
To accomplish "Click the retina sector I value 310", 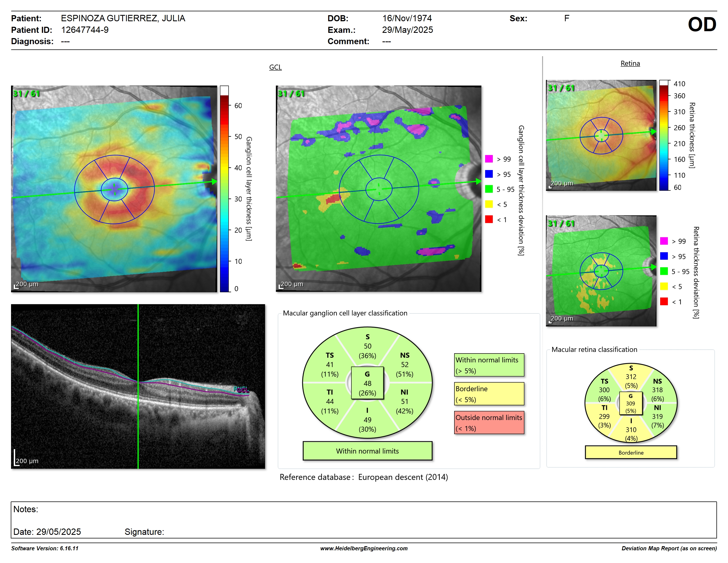I will [x=631, y=430].
